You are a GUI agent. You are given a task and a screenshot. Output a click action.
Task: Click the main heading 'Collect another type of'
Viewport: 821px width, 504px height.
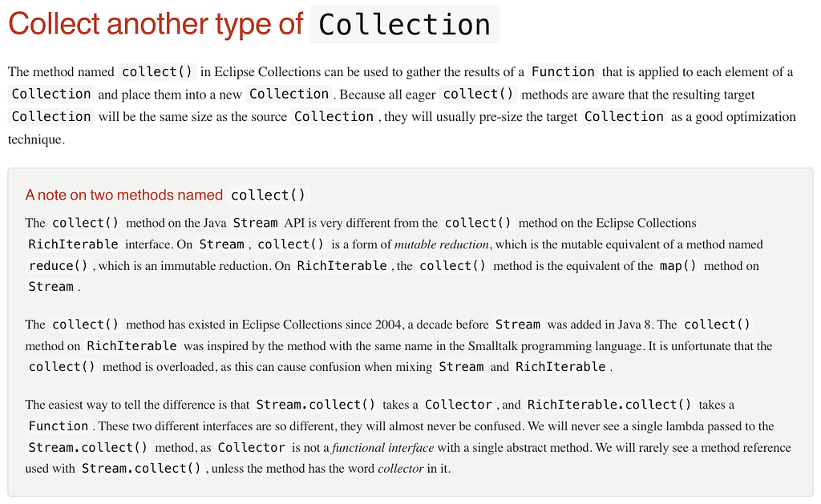coord(156,25)
